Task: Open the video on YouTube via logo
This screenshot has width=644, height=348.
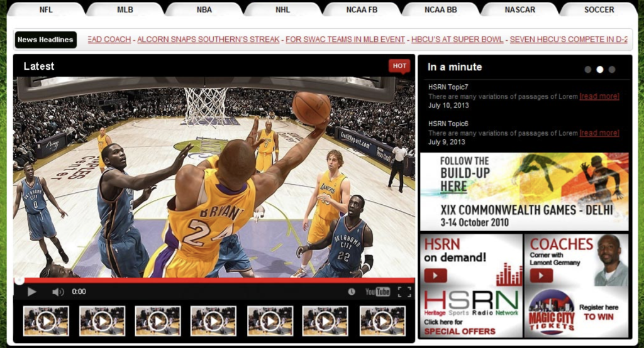Action: 377,291
